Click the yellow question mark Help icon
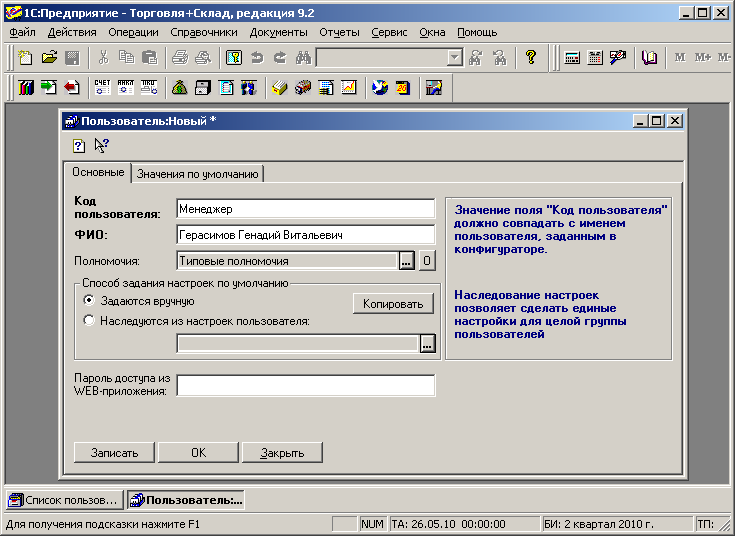This screenshot has width=735, height=536. 531,58
